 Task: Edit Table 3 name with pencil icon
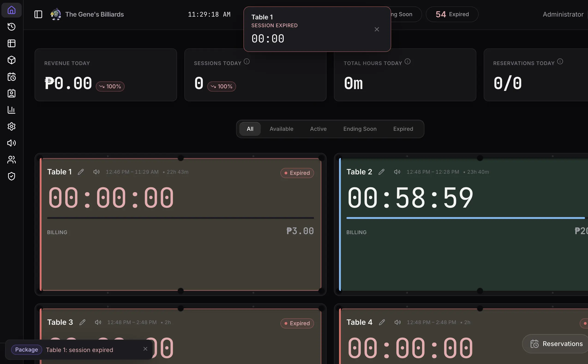point(82,322)
